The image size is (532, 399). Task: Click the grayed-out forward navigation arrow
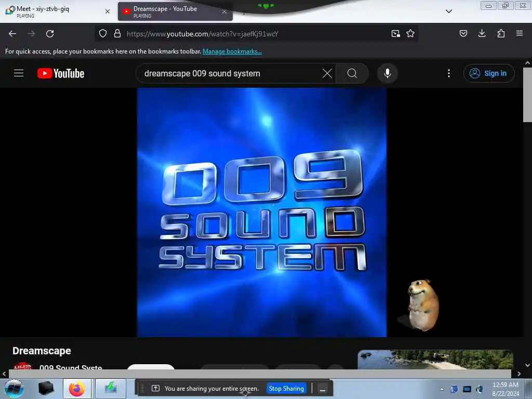coord(31,34)
